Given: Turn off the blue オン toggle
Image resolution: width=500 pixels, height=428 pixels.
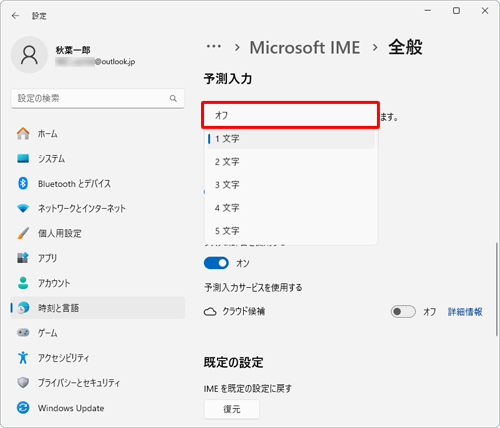Looking at the screenshot, I should tap(216, 263).
